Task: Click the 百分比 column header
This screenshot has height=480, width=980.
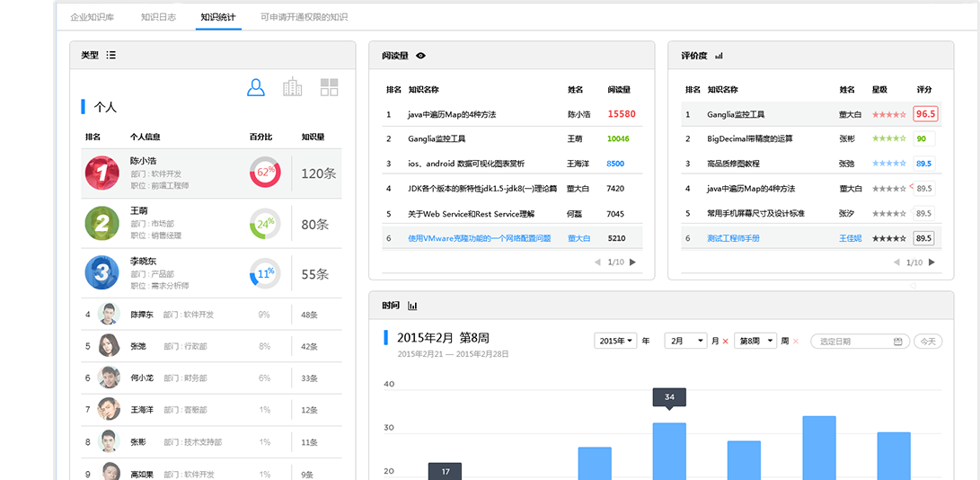Action: click(x=260, y=137)
